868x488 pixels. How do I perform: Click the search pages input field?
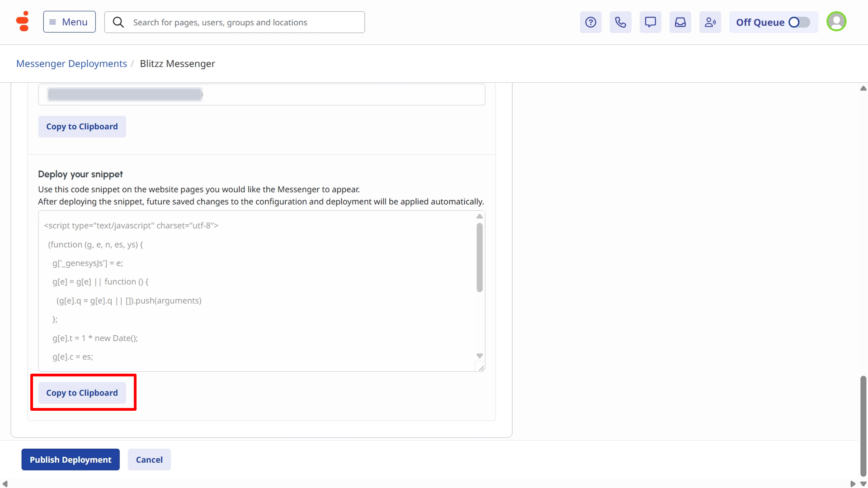[244, 22]
